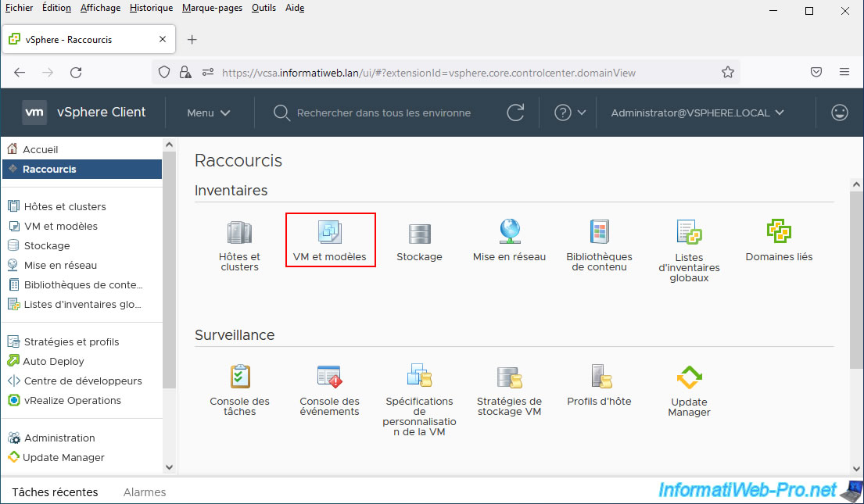The width and height of the screenshot is (864, 504).
Task: Open the help question mark dropdown
Action: pyautogui.click(x=569, y=113)
